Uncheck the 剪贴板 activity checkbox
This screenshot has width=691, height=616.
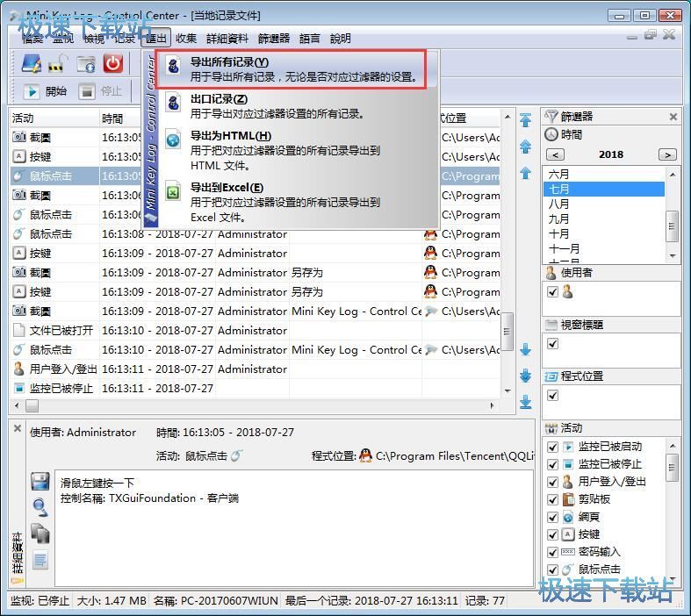tap(552, 500)
